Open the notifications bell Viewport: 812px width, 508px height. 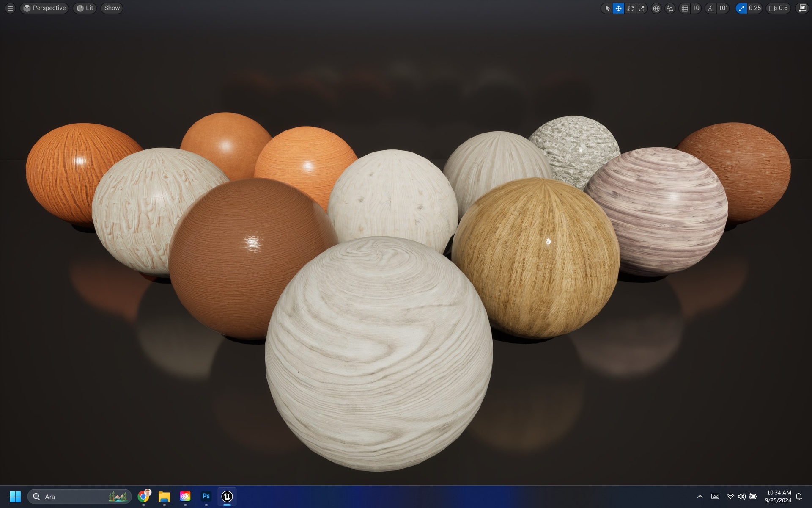coord(799,497)
